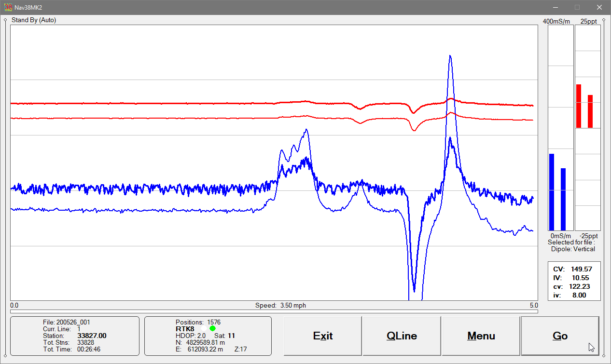Click the Station 33827.00 value

(92, 336)
